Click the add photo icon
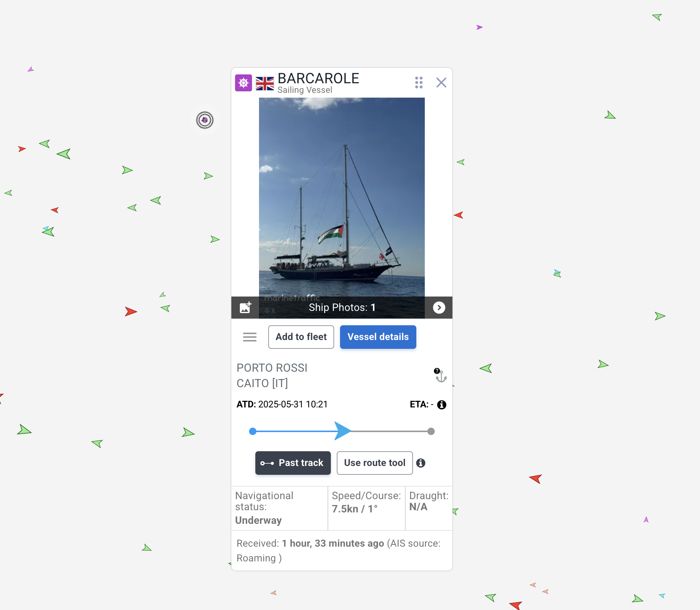The width and height of the screenshot is (700, 610). click(x=245, y=307)
